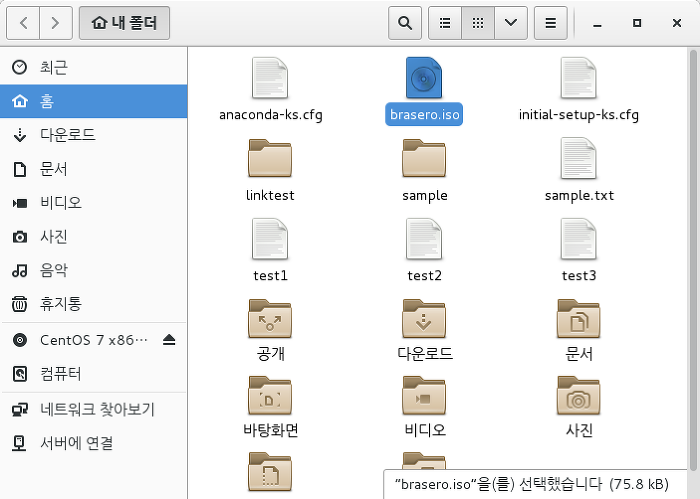This screenshot has height=499, width=700.
Task: Open the view options dropdown arrow
Action: (511, 23)
